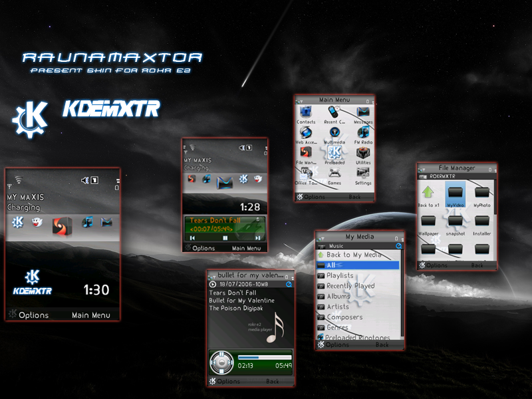Open Contacts icon in Main Menu screen

point(306,112)
